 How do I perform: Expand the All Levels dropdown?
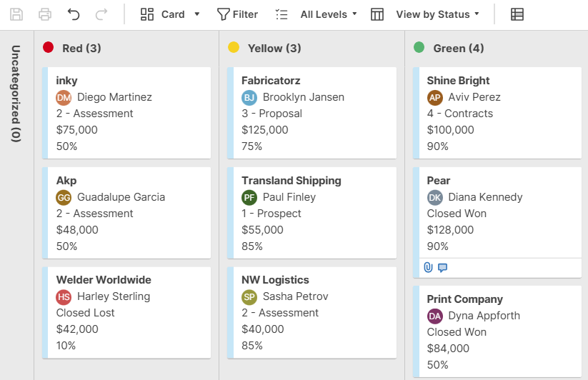328,14
